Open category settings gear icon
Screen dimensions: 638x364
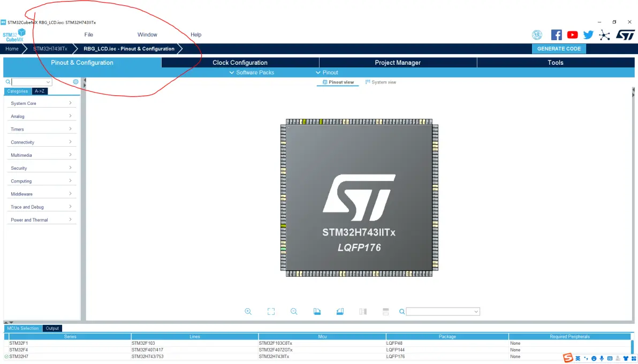75,82
